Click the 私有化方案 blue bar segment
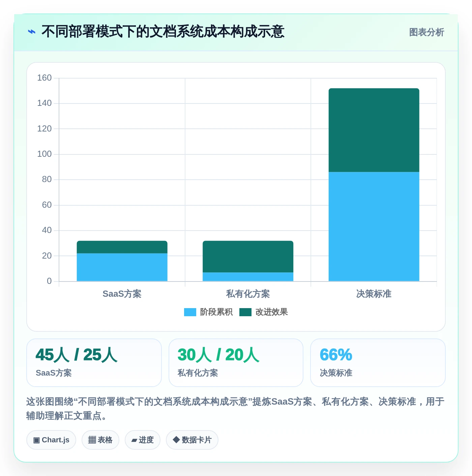 click(248, 277)
